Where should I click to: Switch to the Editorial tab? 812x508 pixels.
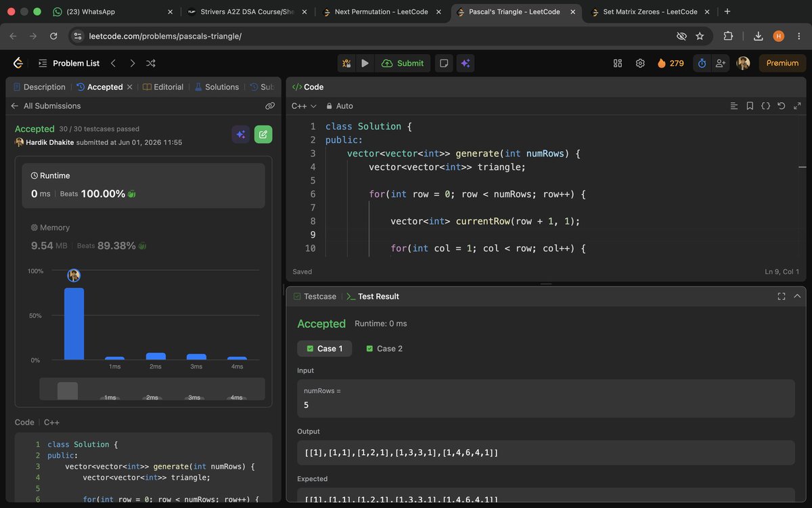[163, 87]
